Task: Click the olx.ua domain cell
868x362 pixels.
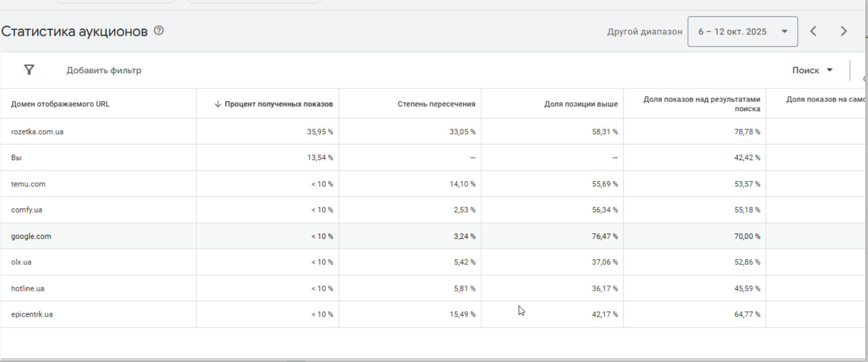Action: click(21, 262)
